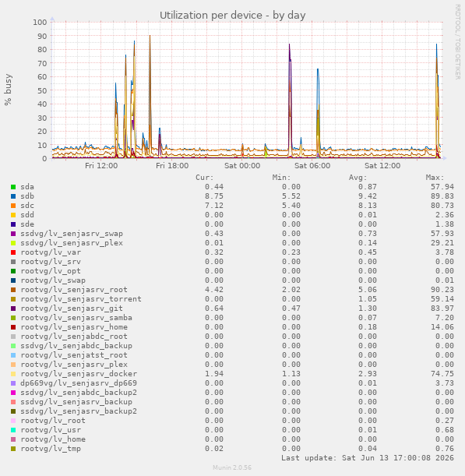Image resolution: width=465 pixels, height=476 pixels.
Task: Click the Sat 06:00 axis label
Action: coord(312,166)
